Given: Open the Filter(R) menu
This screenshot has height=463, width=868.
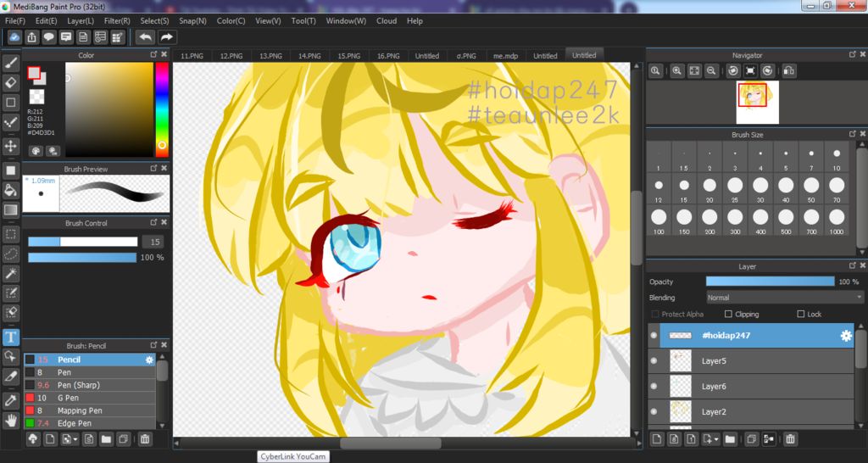Looking at the screenshot, I should click(x=117, y=21).
